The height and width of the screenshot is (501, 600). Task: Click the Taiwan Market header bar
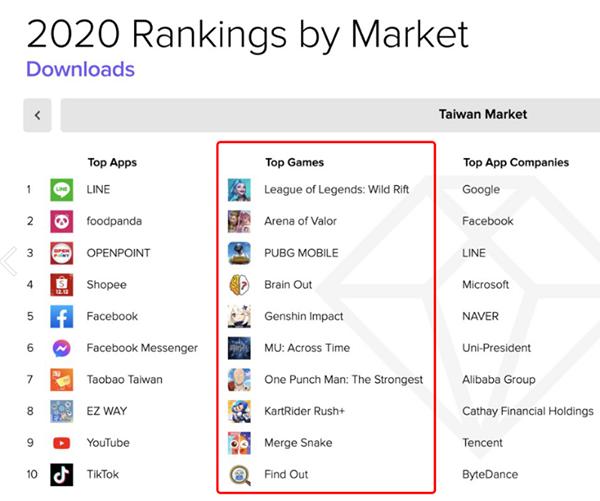point(330,115)
